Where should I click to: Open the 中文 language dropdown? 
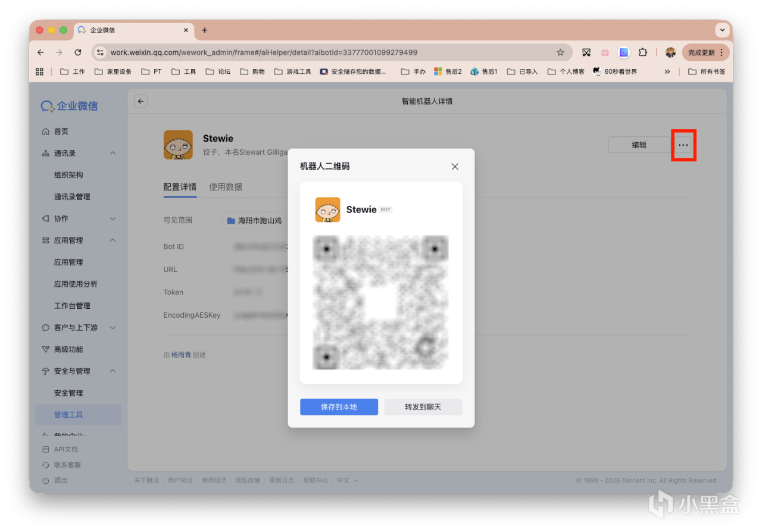[348, 481]
